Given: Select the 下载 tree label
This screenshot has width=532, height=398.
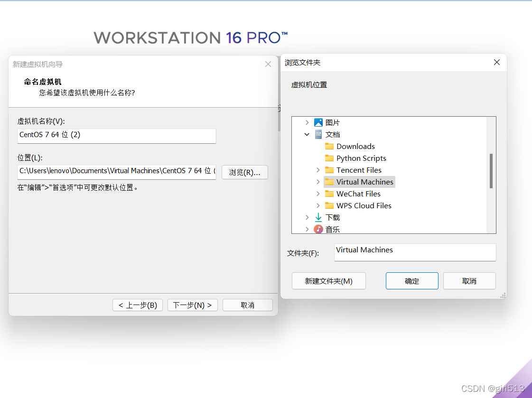Looking at the screenshot, I should point(333,217).
